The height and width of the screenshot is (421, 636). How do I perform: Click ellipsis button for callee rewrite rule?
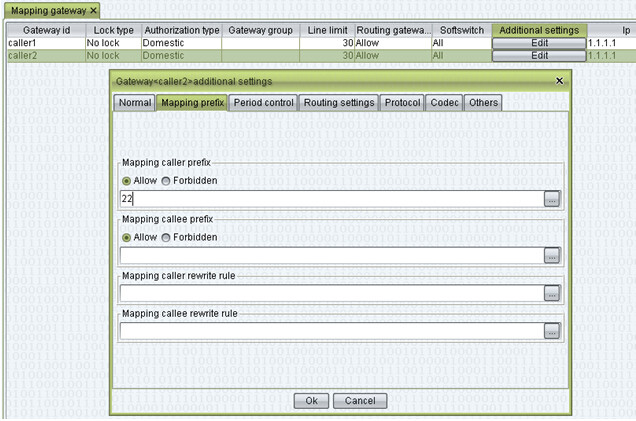pyautogui.click(x=551, y=331)
